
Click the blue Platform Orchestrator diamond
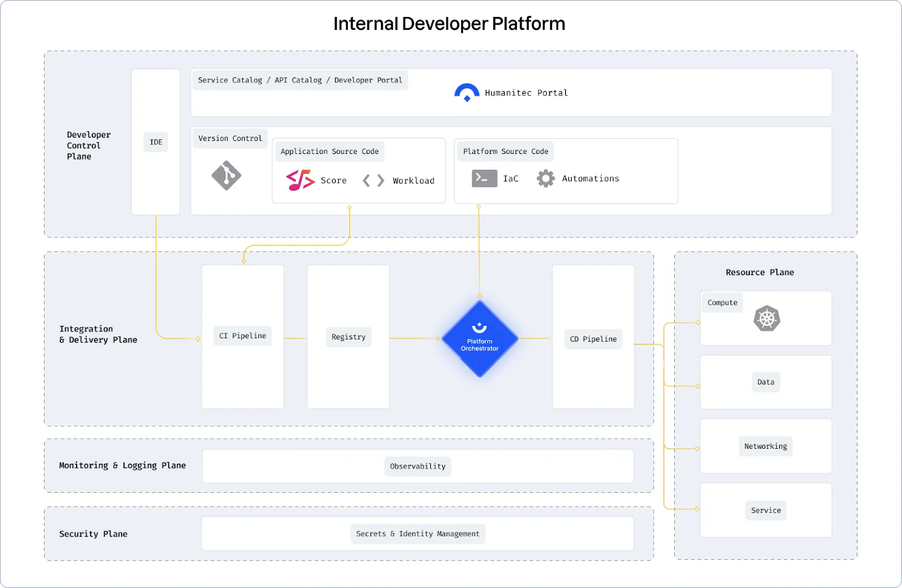coord(480,339)
